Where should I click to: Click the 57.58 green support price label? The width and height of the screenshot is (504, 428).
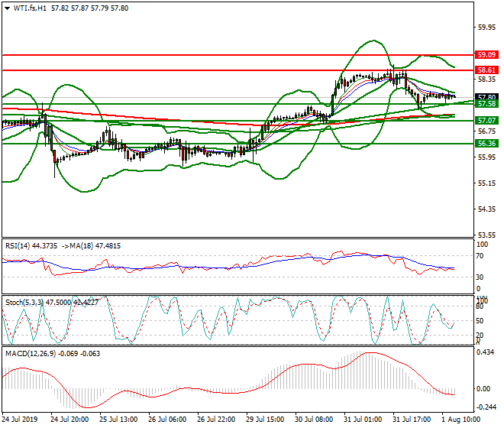click(486, 104)
